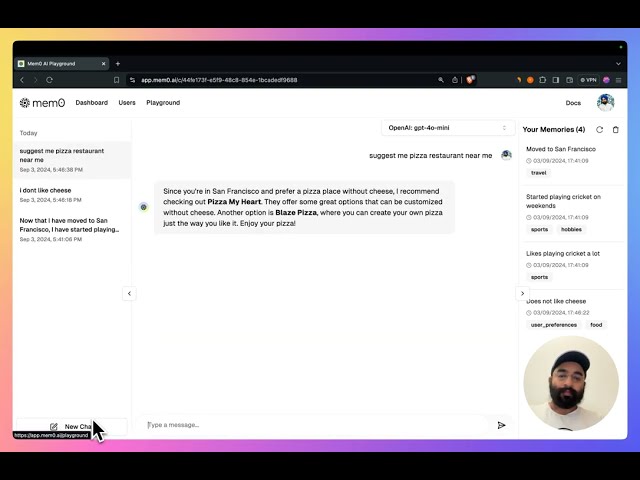Image resolution: width=640 pixels, height=480 pixels.
Task: Click the VPN button in toolbar
Action: 588,80
